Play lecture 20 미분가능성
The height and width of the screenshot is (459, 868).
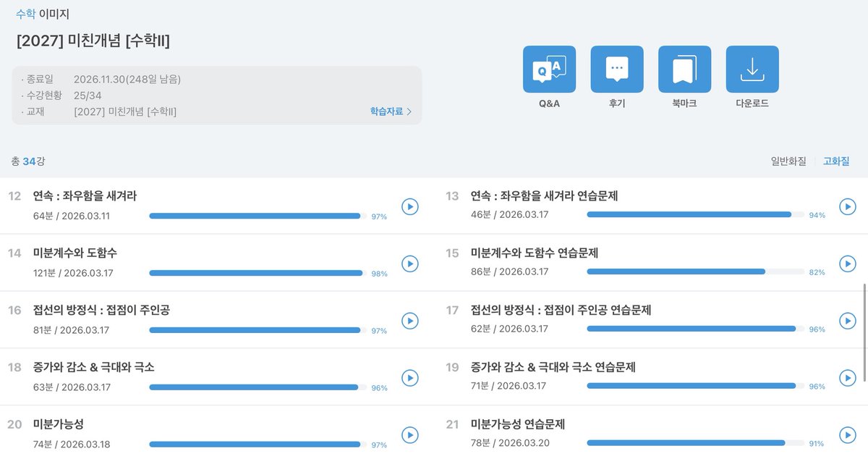click(410, 435)
